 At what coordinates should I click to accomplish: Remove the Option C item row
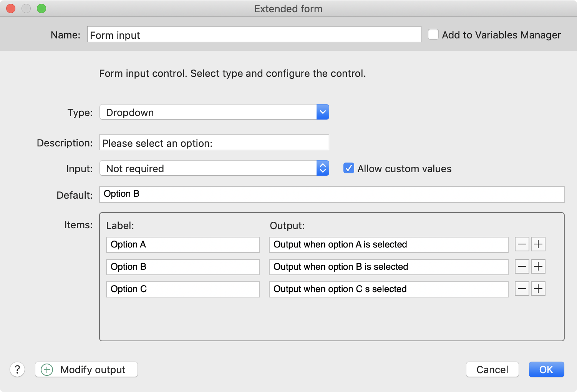coord(522,289)
